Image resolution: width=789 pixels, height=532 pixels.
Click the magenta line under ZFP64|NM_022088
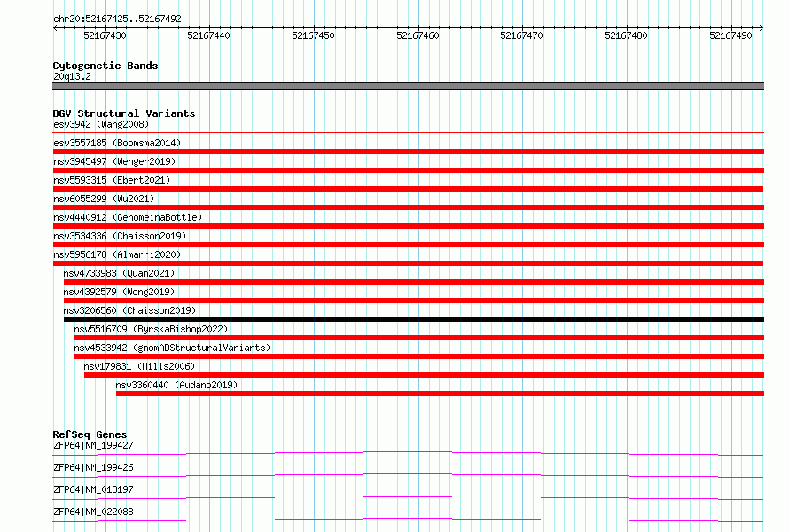click(408, 520)
